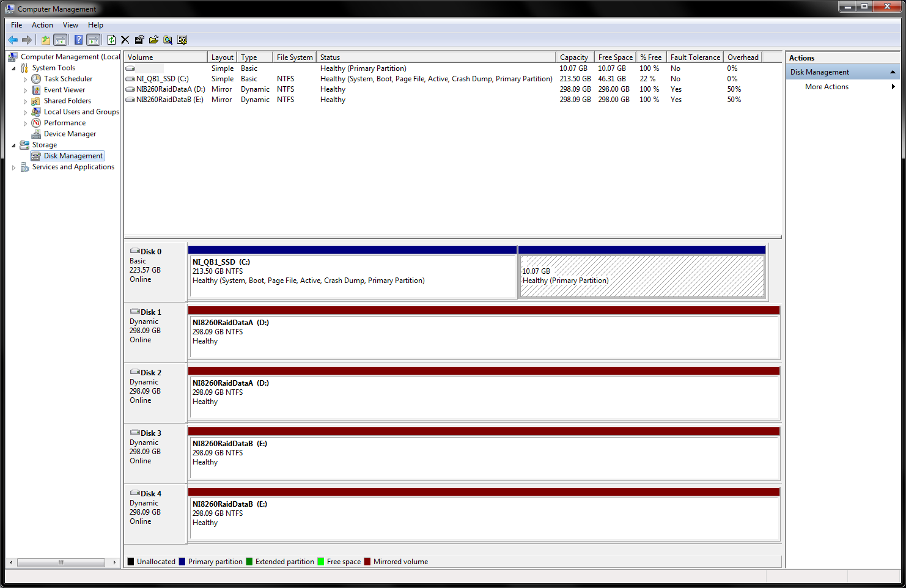Expand the More Actions arrow
906x588 pixels.
tap(893, 87)
